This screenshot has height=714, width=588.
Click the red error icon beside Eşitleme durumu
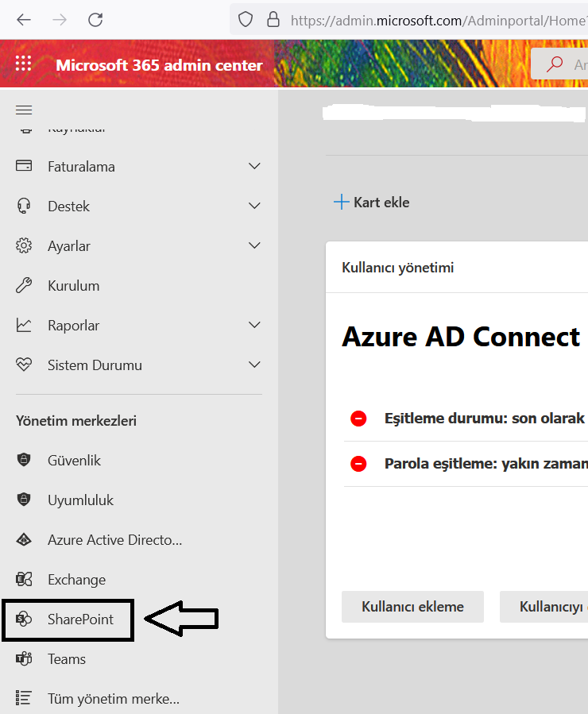coord(358,418)
